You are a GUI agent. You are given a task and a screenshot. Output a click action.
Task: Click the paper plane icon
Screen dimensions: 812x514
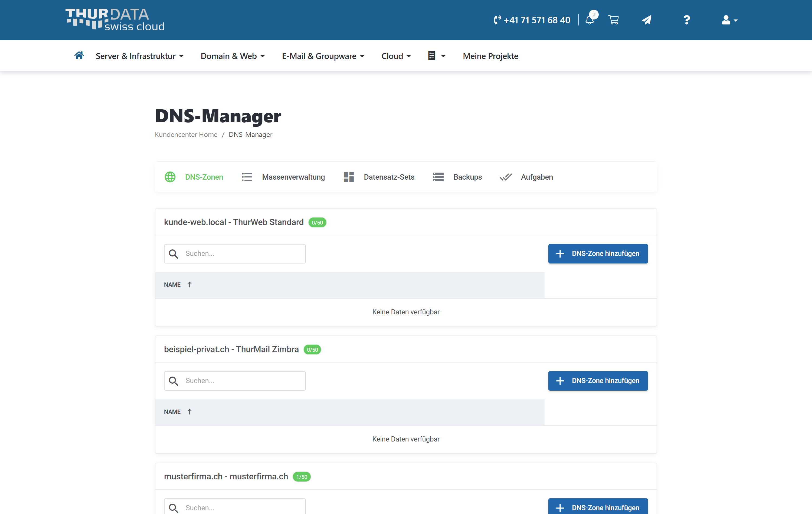click(646, 20)
